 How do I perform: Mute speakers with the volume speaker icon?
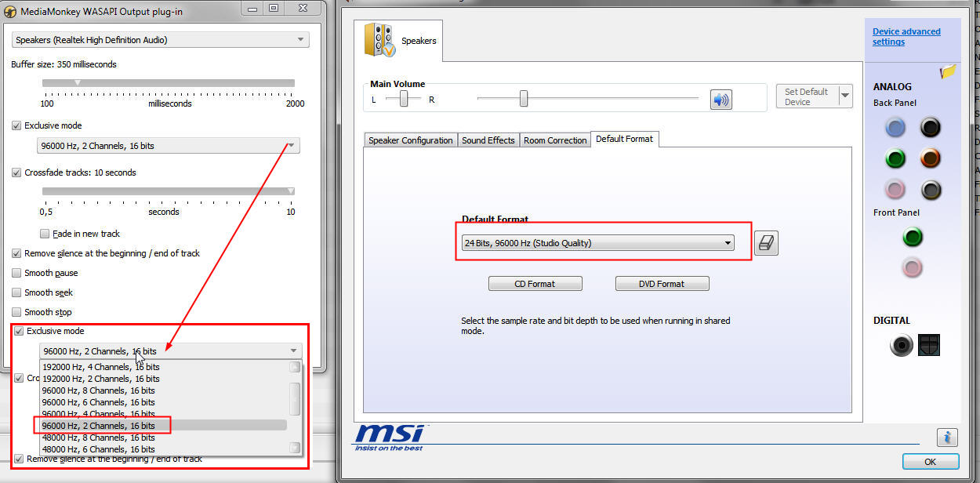[x=720, y=100]
